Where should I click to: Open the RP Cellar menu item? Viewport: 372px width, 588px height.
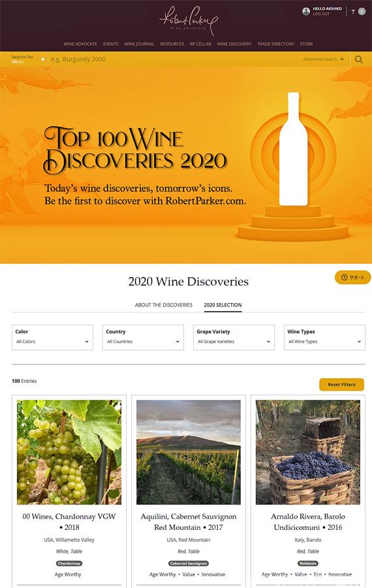(x=200, y=44)
